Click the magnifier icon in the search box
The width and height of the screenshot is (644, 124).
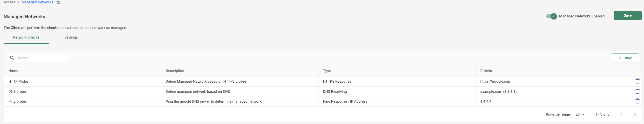pos(12,58)
